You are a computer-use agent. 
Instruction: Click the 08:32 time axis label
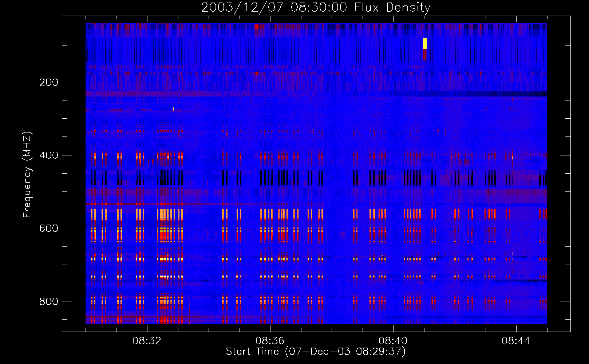(x=147, y=341)
